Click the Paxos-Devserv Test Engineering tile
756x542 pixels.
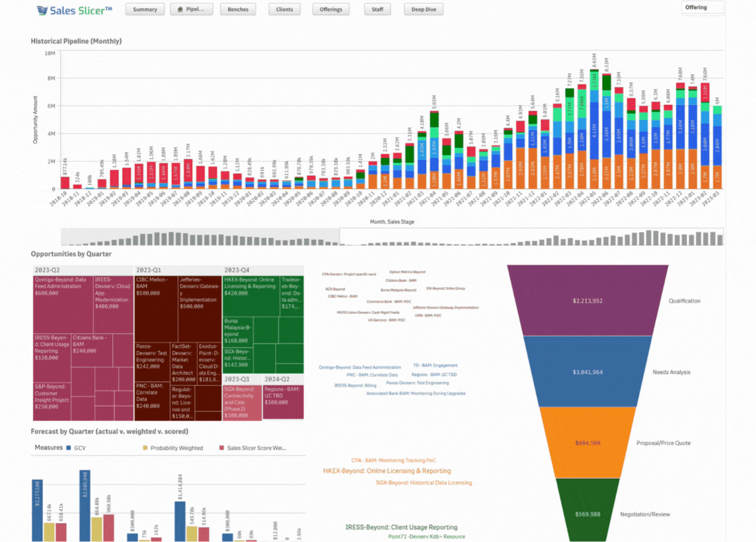click(x=152, y=362)
